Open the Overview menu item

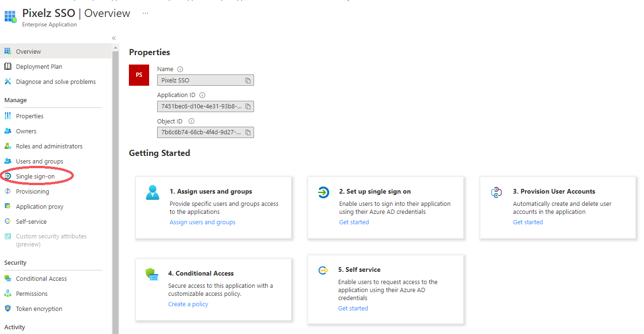(56, 51)
